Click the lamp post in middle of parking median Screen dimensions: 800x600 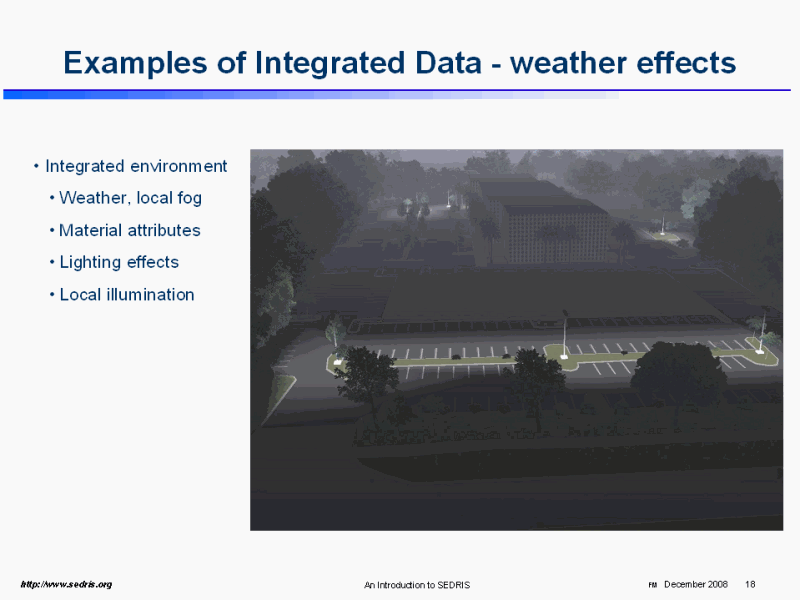coord(565,335)
